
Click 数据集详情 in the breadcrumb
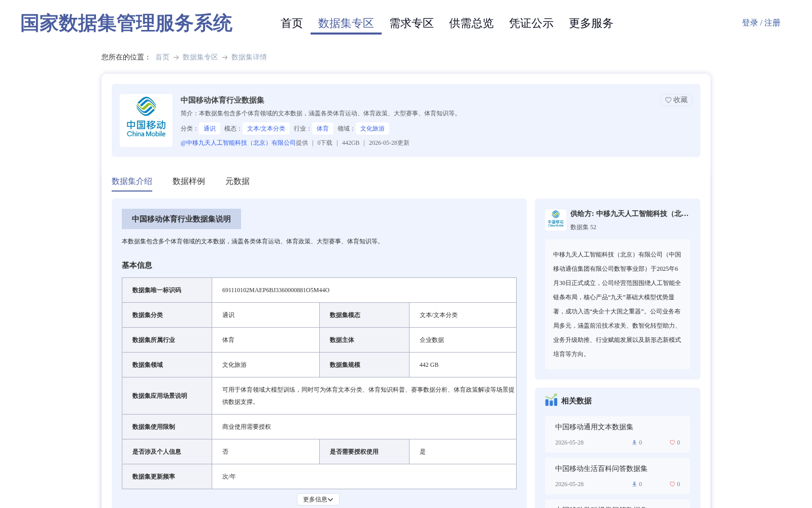coord(249,57)
